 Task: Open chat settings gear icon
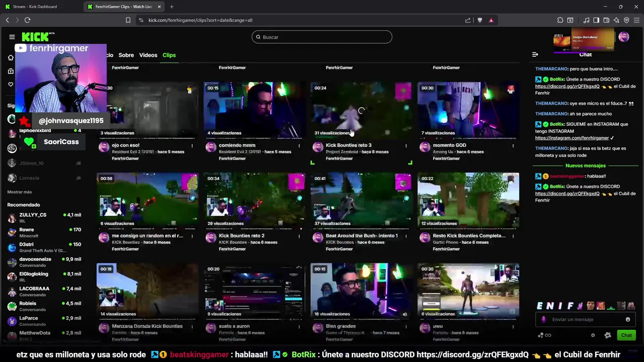coord(593,335)
